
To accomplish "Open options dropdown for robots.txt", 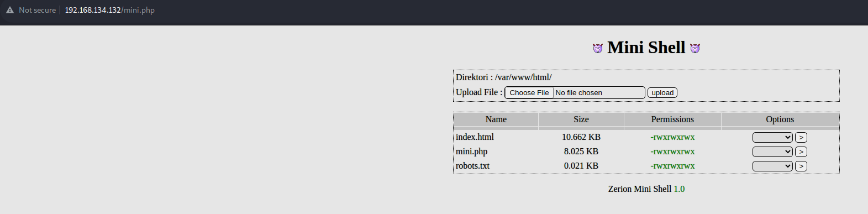I will [772, 166].
